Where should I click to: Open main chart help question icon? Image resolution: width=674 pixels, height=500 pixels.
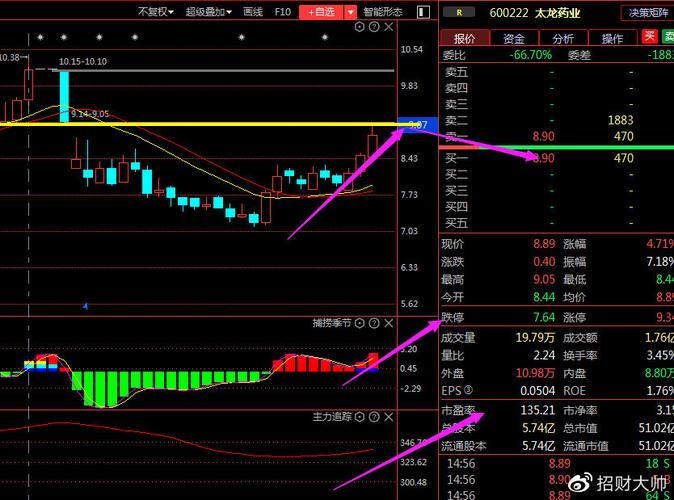tap(374, 27)
